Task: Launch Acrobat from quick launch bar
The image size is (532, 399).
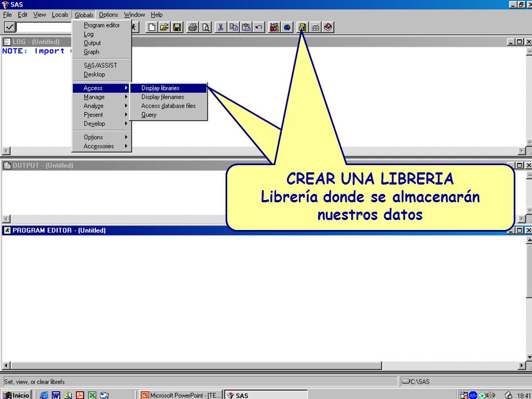Action: tap(80, 395)
